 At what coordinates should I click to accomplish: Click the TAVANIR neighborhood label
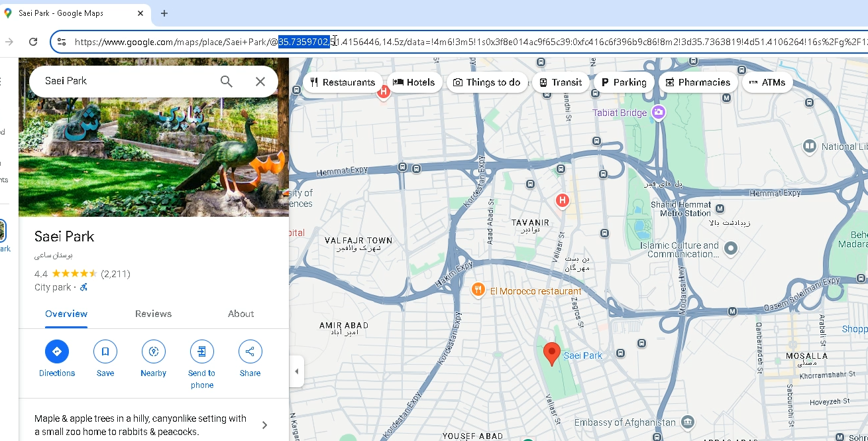(x=530, y=223)
